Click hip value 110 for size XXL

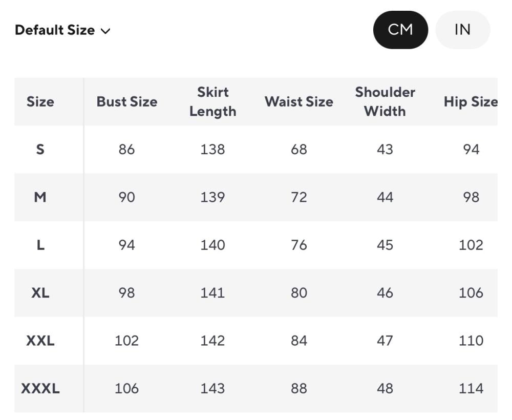[x=471, y=341]
